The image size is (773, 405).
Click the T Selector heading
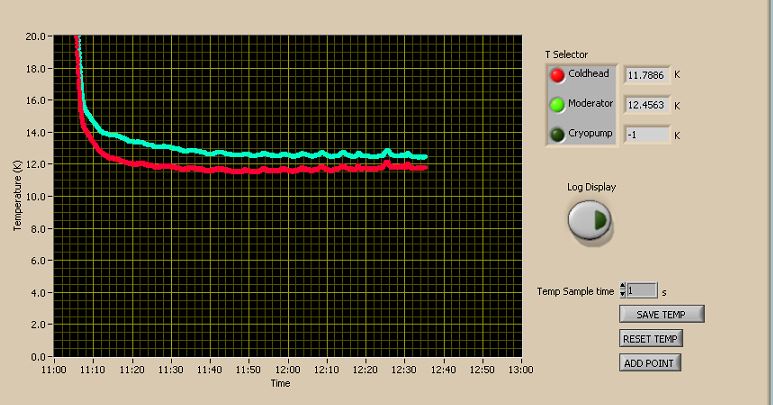(x=566, y=55)
